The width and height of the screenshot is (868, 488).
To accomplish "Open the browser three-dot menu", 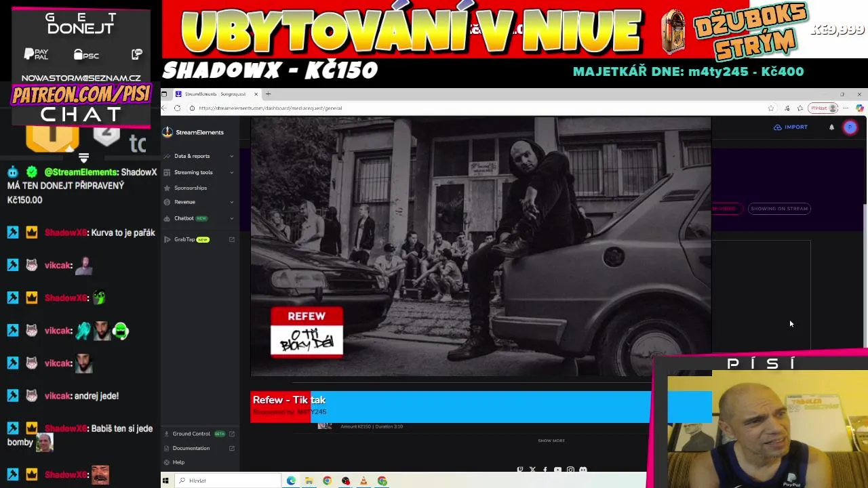I will click(x=846, y=108).
